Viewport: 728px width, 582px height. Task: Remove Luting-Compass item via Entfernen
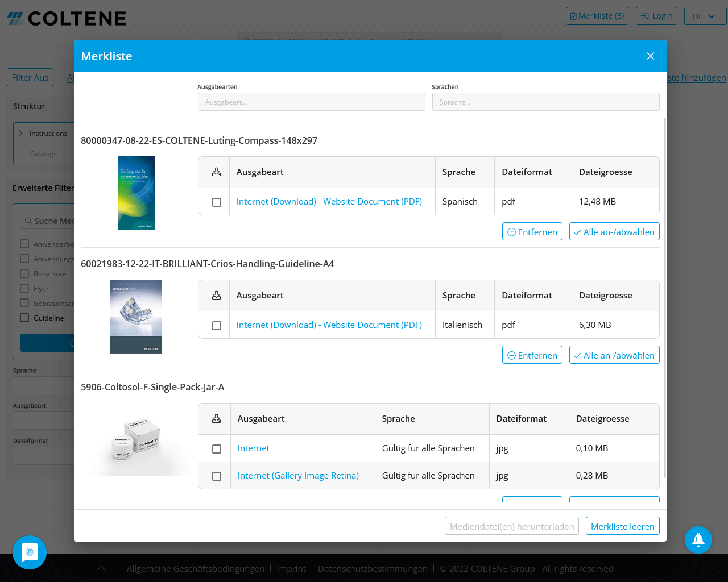coord(532,232)
